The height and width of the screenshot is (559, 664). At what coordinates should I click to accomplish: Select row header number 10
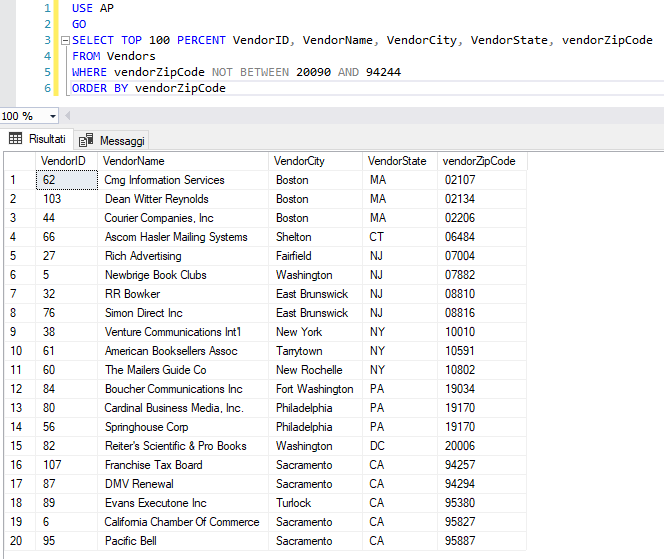click(x=19, y=351)
